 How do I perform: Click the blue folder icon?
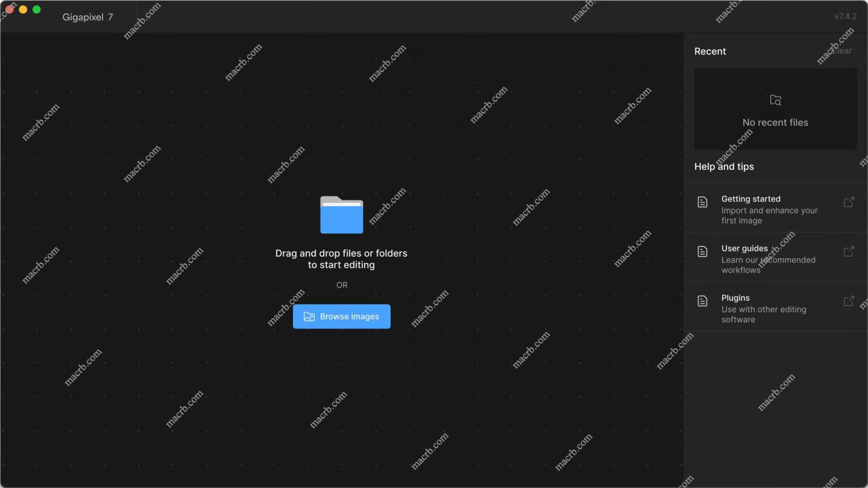tap(342, 214)
